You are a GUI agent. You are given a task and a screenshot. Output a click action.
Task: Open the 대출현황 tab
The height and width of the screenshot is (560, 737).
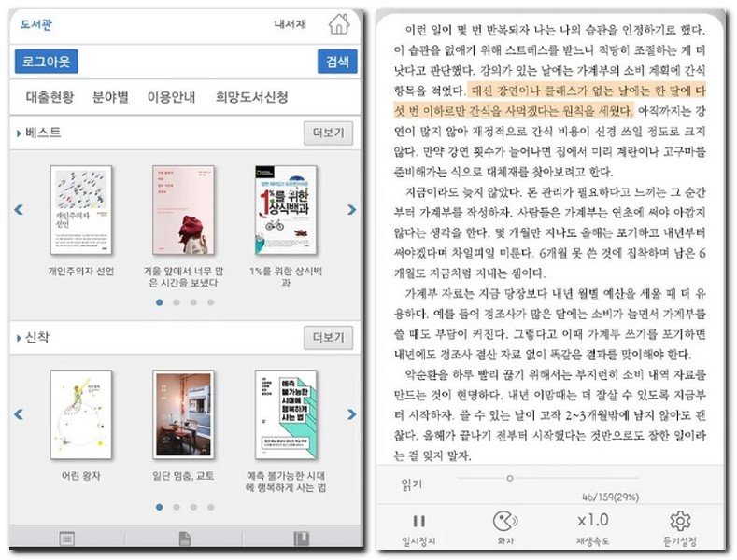[x=50, y=97]
